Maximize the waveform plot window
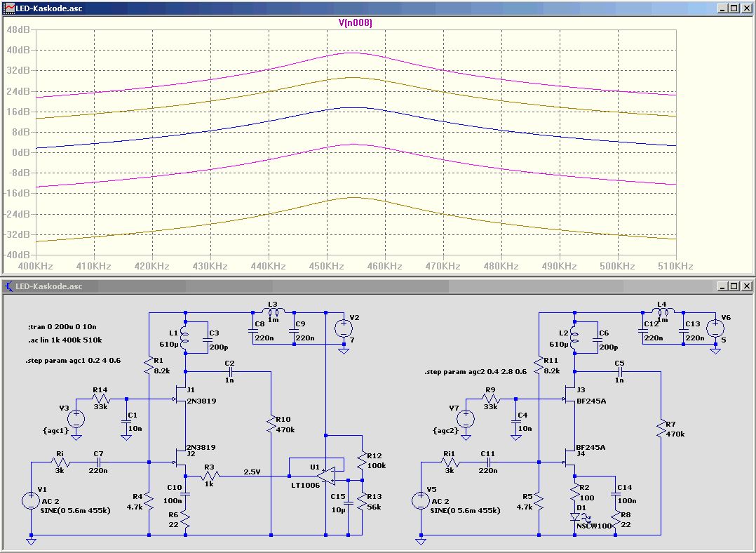The image size is (756, 553). coord(734,8)
